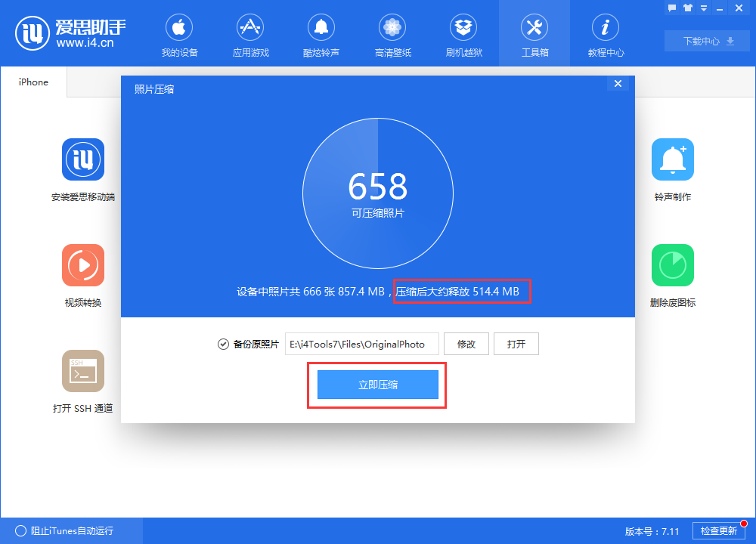The image size is (756, 544).
Task: Switch to the iPhone tab
Action: [33, 82]
